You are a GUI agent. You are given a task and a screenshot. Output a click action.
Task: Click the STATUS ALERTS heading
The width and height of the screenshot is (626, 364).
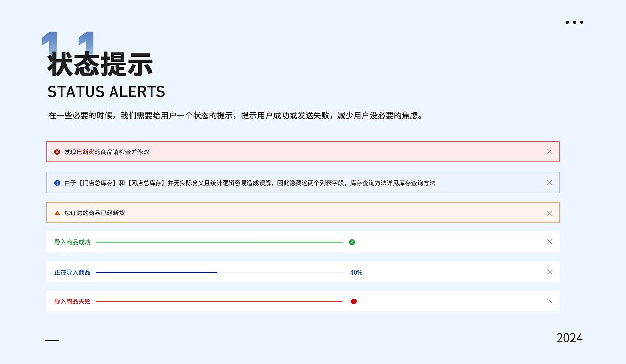pos(106,92)
